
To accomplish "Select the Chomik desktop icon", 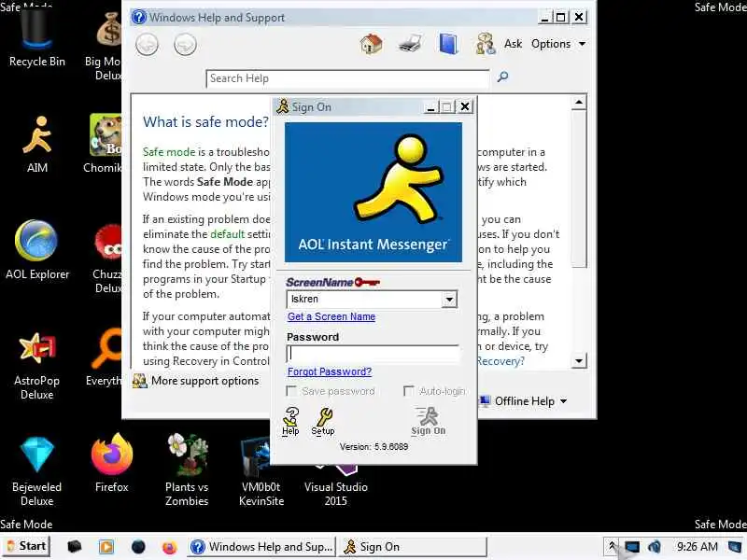I will coord(105,145).
